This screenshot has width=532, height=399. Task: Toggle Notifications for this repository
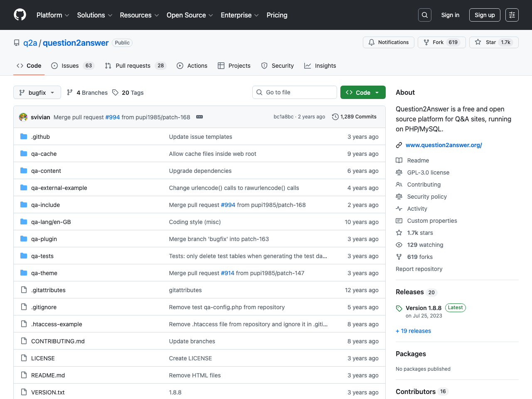pyautogui.click(x=388, y=42)
